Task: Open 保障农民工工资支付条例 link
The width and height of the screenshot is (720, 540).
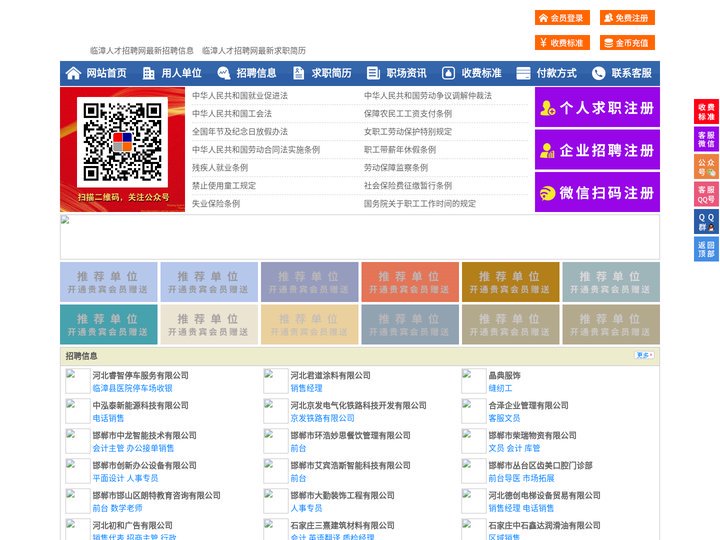Action: coord(408,113)
